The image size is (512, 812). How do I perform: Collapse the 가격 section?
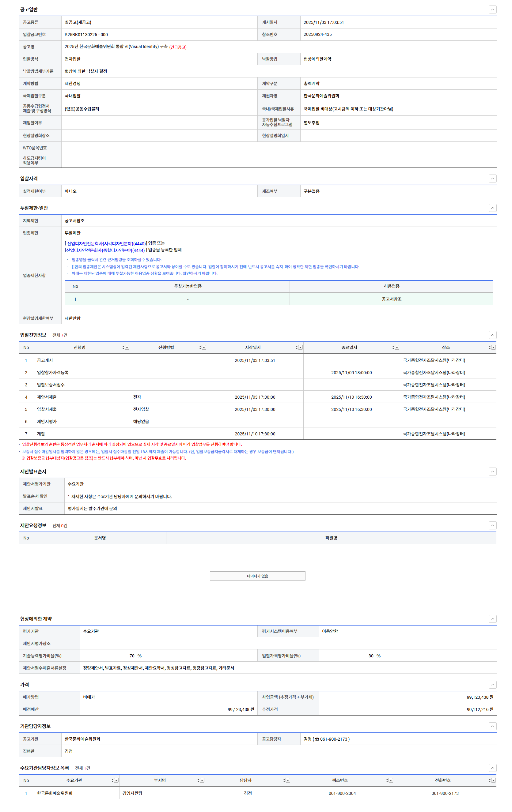click(492, 685)
